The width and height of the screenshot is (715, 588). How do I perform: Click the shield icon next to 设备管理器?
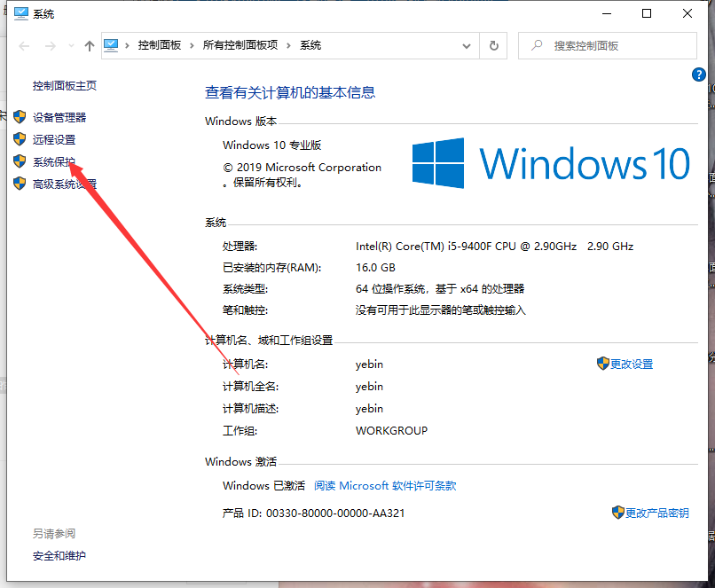pos(20,116)
